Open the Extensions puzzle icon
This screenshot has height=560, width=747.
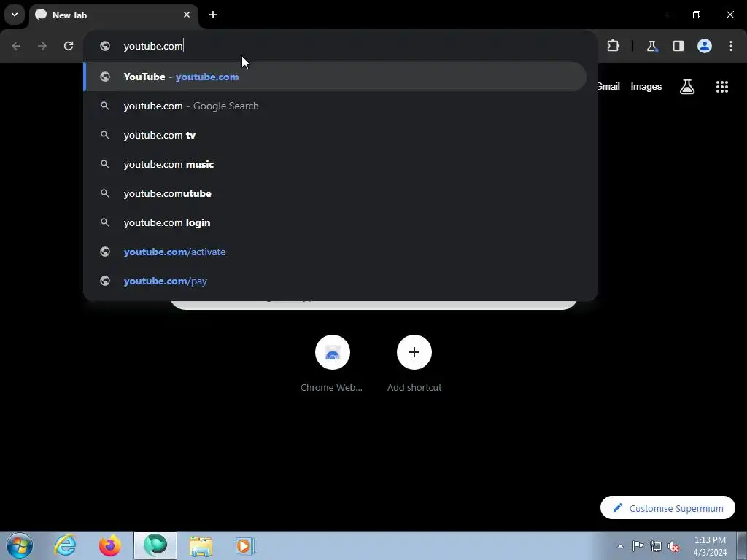(613, 46)
